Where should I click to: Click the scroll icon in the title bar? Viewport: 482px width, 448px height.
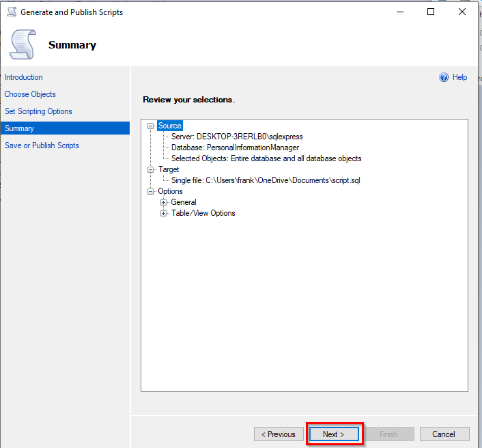12,12
